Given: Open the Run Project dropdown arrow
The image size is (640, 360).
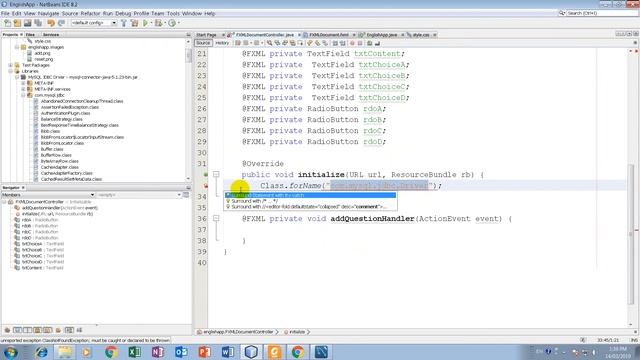Looking at the screenshot, I should 151,23.
